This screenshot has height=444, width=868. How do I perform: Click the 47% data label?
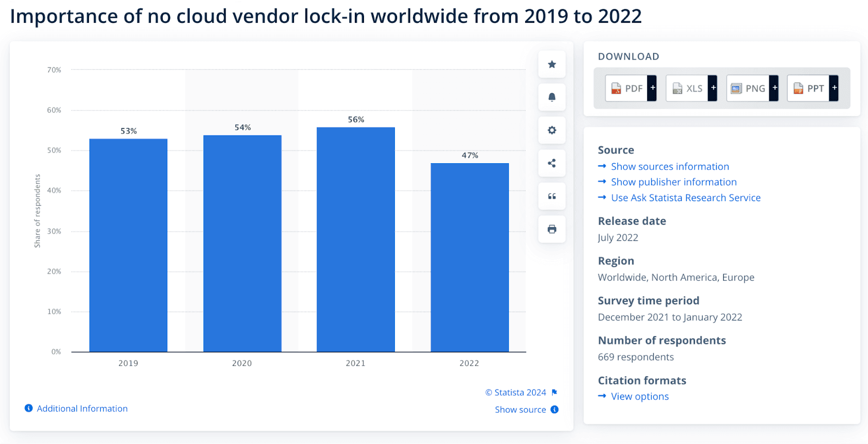point(470,155)
